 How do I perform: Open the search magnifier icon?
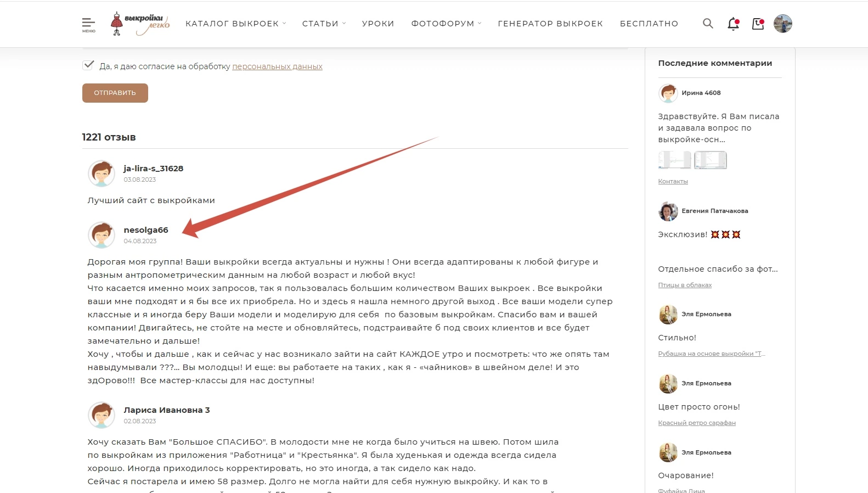[x=708, y=24]
